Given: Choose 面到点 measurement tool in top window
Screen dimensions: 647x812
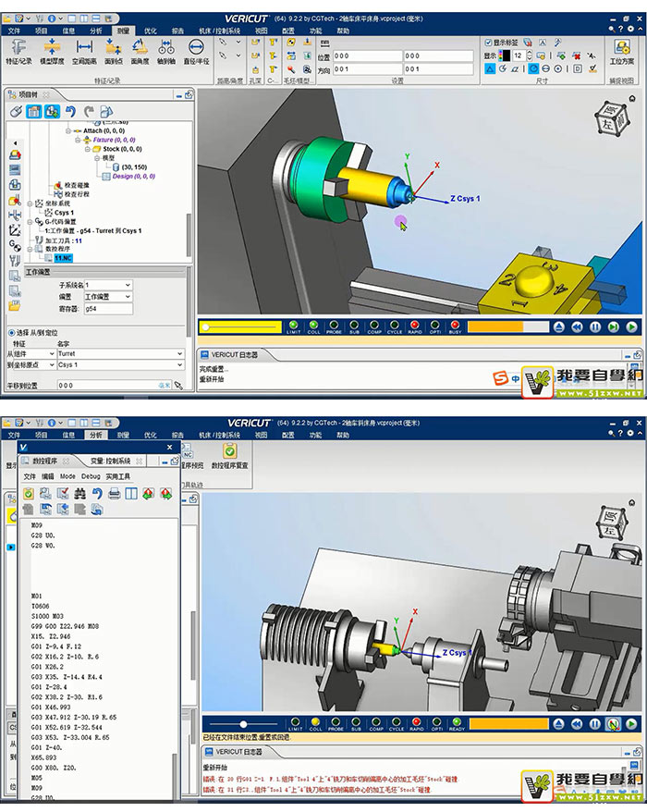Looking at the screenshot, I should (x=114, y=51).
